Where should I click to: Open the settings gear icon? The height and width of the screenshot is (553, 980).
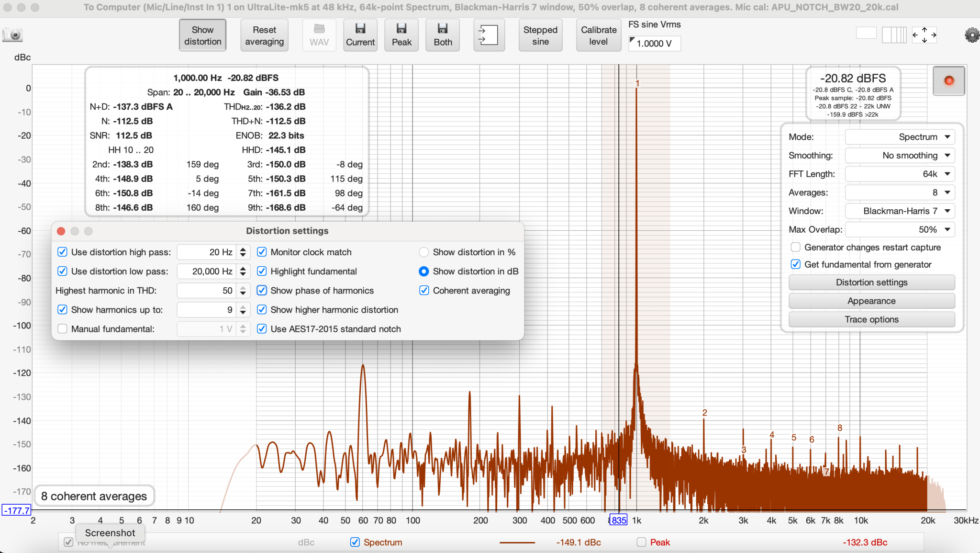[972, 35]
